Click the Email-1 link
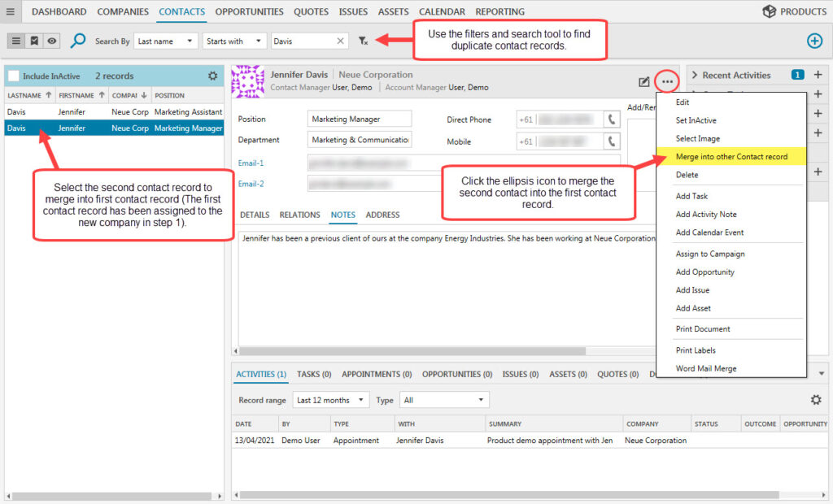 point(251,163)
